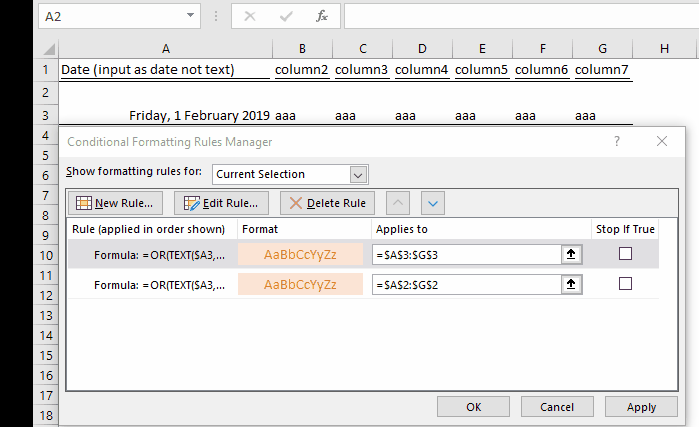The width and height of the screenshot is (699, 427).
Task: Click the dialog Help question mark
Action: coord(617,141)
